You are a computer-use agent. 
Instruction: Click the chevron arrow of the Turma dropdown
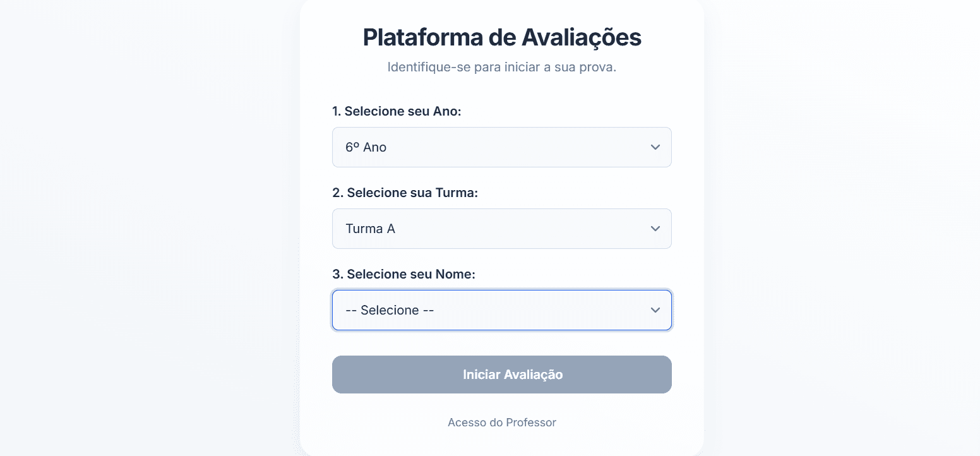(x=655, y=229)
